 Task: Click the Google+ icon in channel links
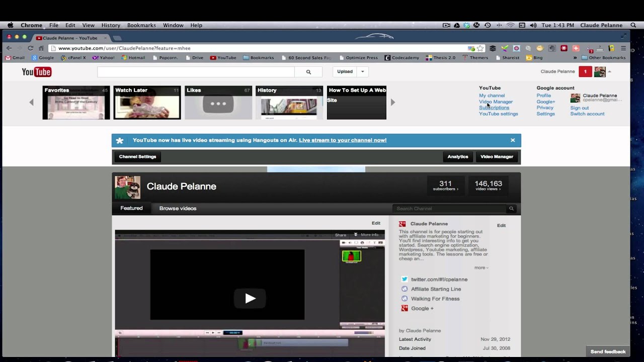[405, 308]
